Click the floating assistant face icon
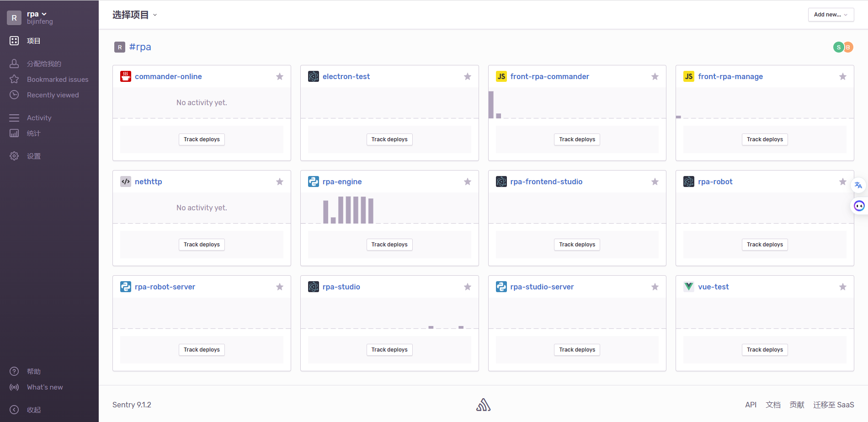 tap(859, 206)
